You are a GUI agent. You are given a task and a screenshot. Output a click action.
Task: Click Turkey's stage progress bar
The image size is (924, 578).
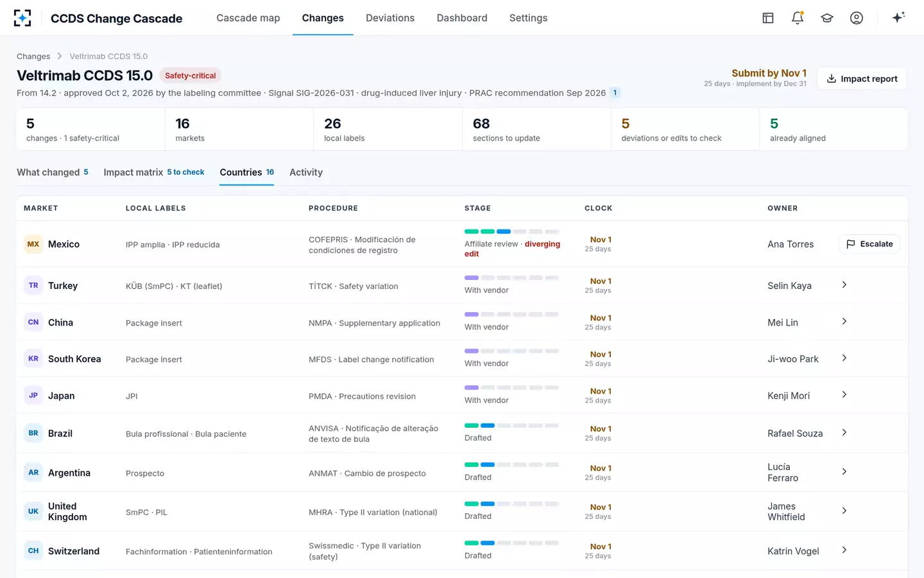pyautogui.click(x=511, y=278)
